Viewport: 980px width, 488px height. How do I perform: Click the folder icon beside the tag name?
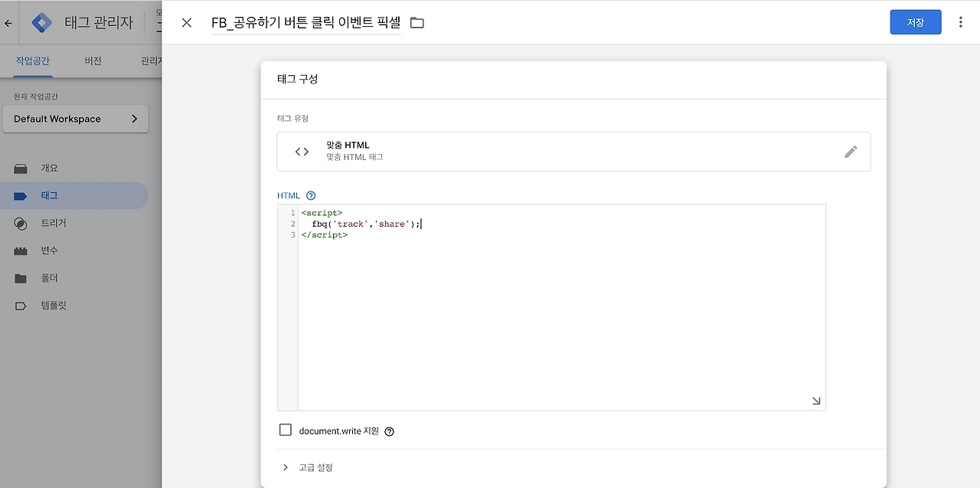coord(416,22)
